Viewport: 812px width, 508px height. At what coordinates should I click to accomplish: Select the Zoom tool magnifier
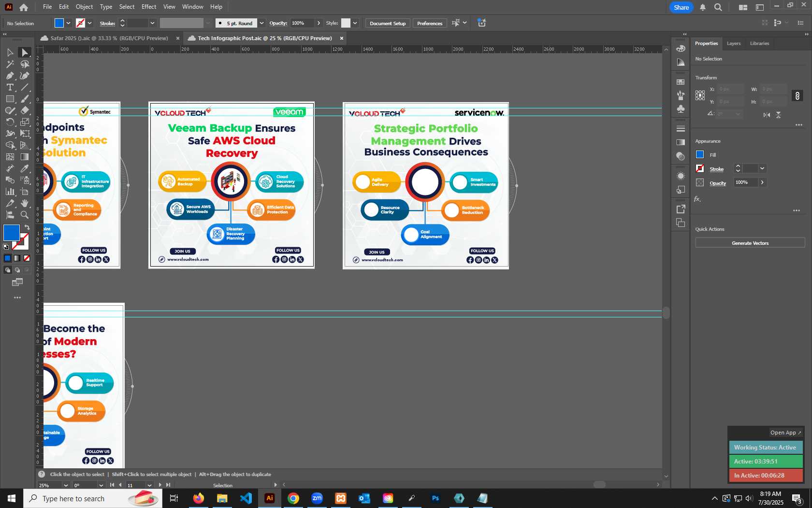[x=25, y=215]
